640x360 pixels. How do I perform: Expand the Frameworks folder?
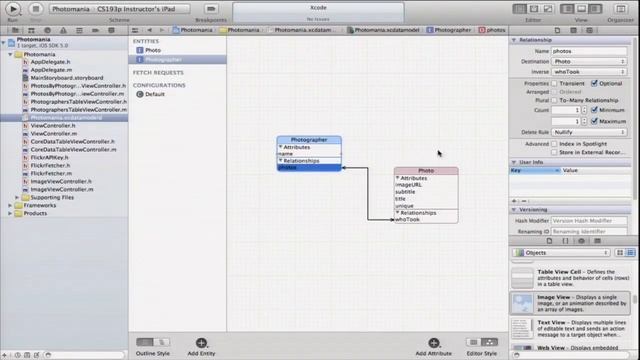point(10,205)
